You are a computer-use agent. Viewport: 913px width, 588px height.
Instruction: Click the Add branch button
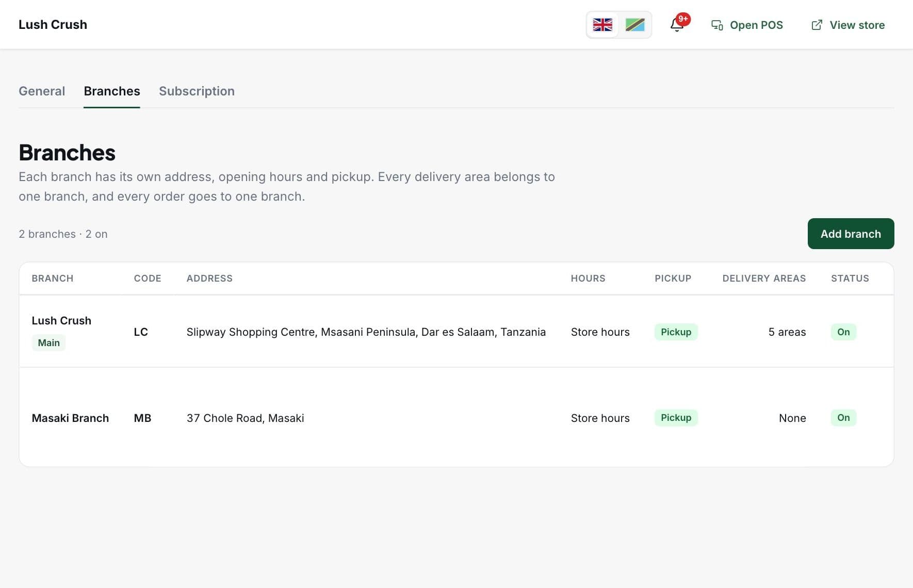coord(851,234)
